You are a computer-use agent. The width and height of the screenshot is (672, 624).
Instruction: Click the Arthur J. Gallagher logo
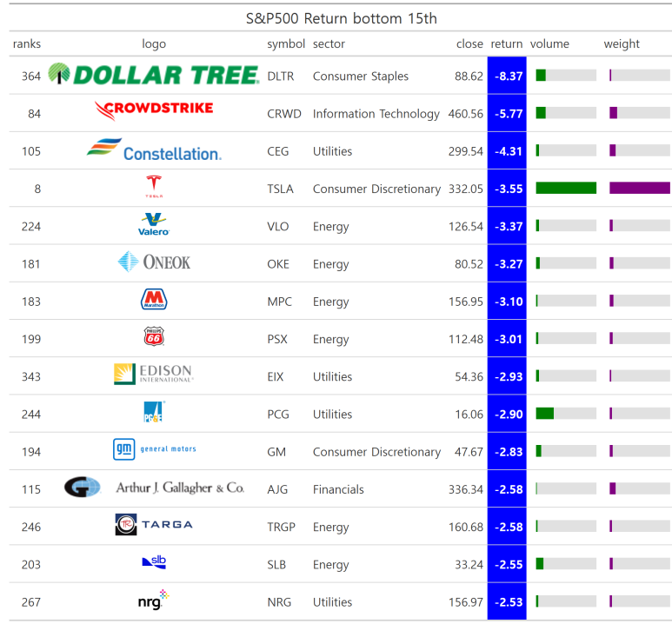(154, 487)
